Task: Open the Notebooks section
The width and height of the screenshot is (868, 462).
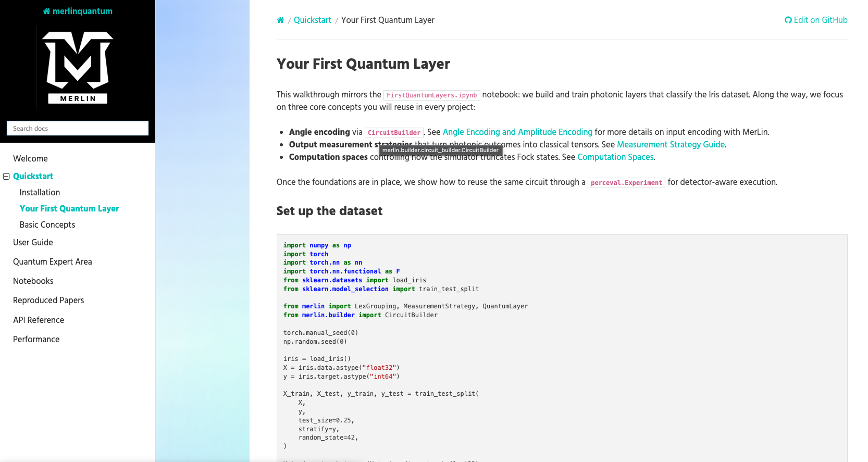Action: coord(33,281)
